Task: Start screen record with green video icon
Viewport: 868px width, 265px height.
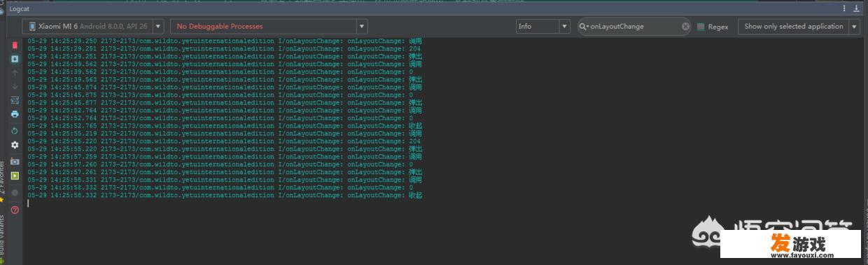Action: (x=15, y=175)
